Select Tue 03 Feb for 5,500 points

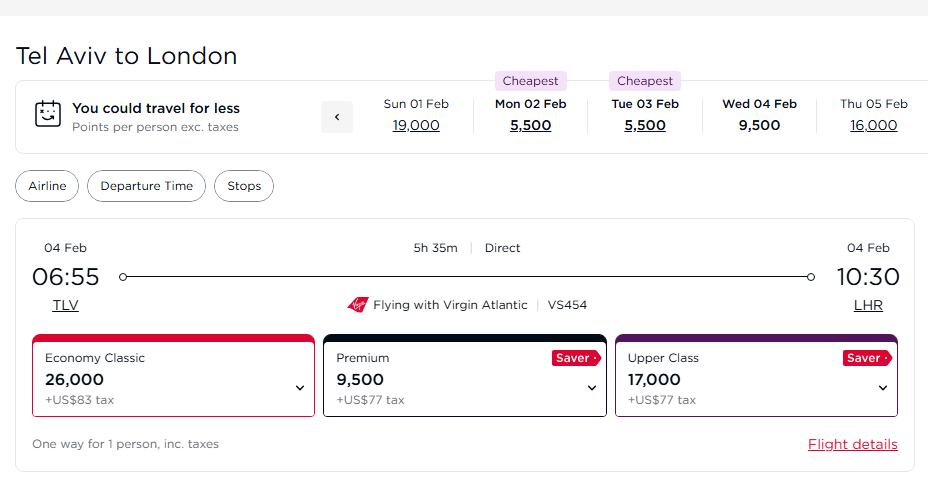[645, 125]
